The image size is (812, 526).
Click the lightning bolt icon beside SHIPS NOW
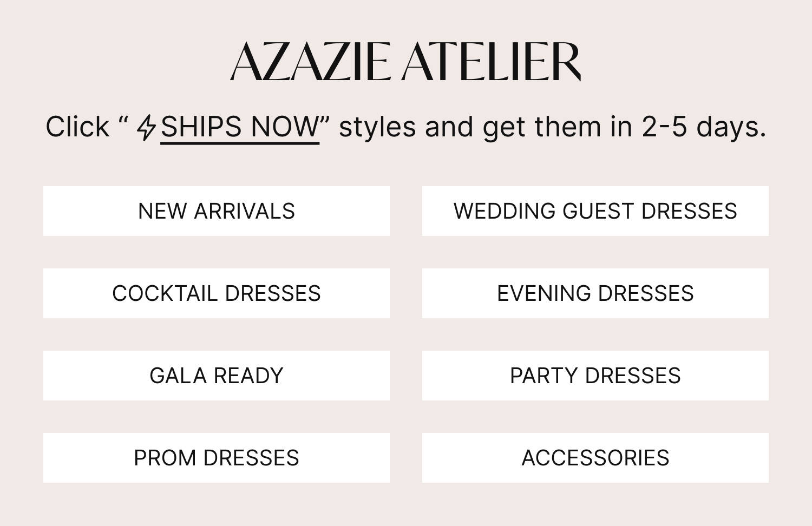pos(146,128)
